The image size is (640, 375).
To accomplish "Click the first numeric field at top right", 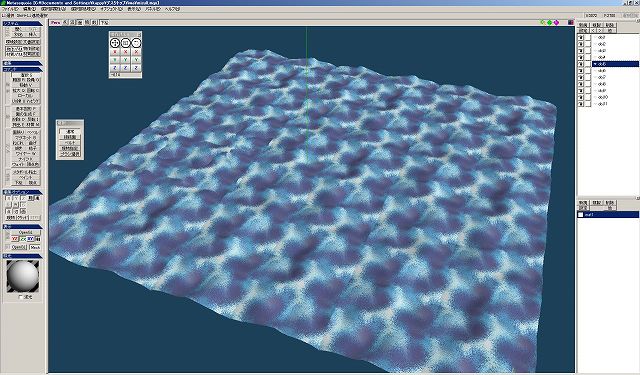I will pos(591,16).
